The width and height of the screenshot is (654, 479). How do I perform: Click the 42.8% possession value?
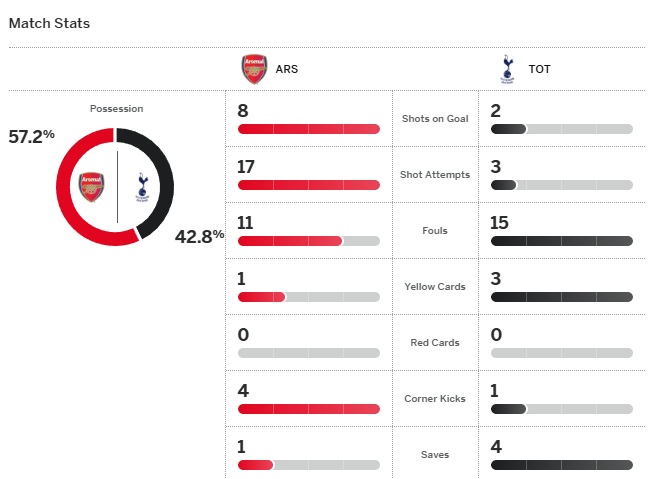pos(199,236)
